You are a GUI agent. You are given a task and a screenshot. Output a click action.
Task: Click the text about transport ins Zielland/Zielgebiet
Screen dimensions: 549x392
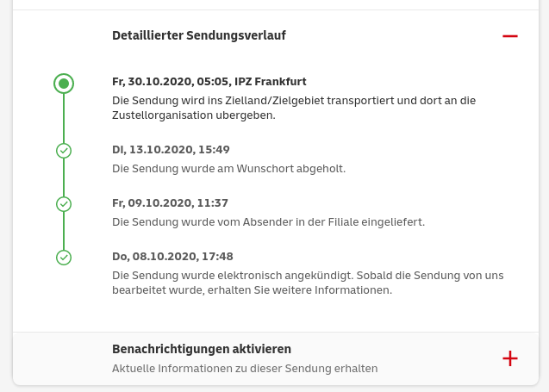[293, 108]
